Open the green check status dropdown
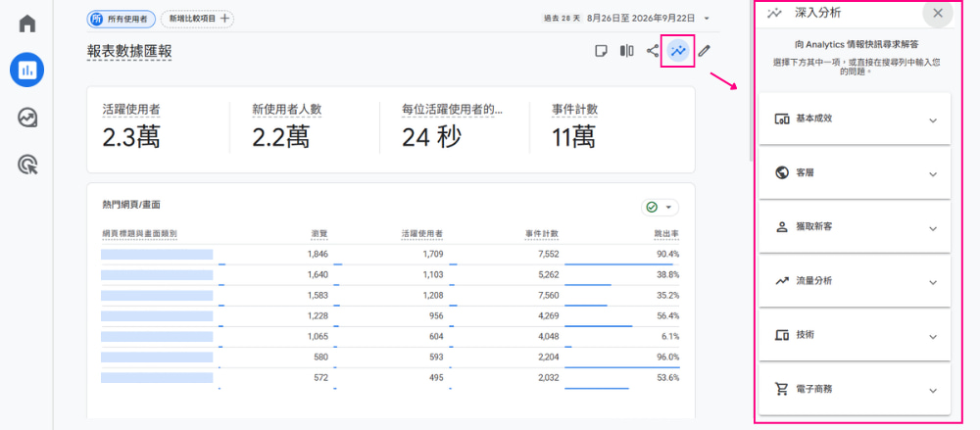 click(x=660, y=207)
